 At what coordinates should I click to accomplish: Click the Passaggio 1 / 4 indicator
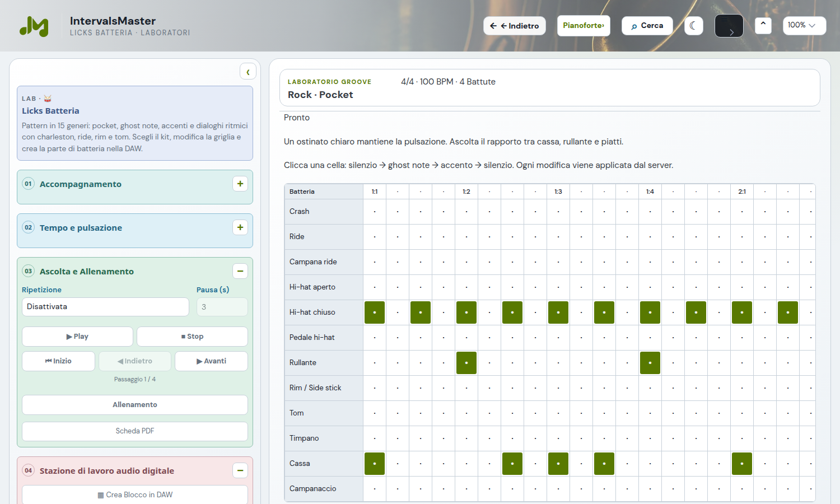click(x=135, y=379)
